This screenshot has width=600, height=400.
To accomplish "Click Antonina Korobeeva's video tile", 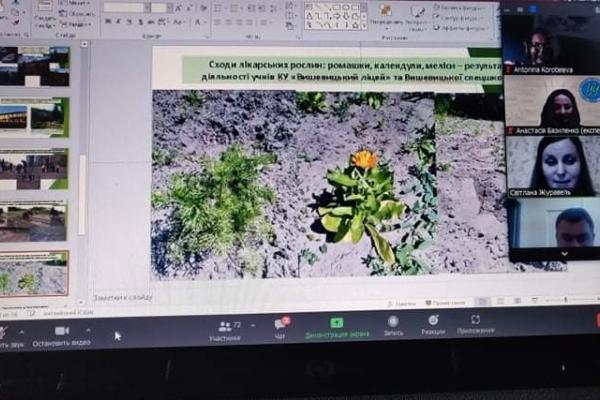I will pyautogui.click(x=548, y=40).
